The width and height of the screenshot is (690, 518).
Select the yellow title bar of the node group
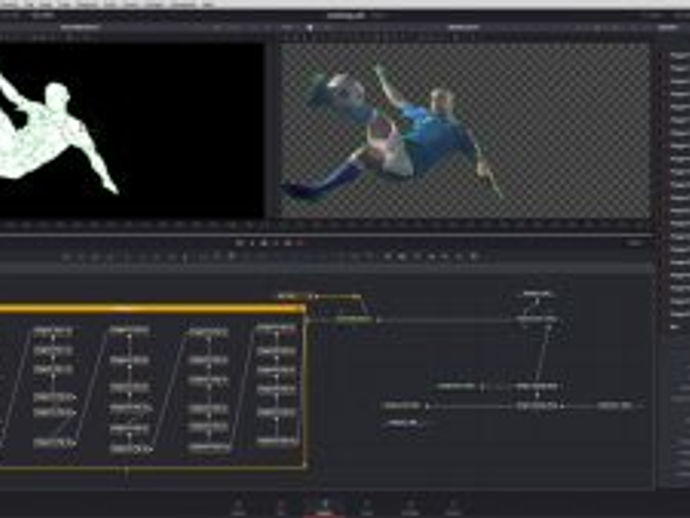[152, 309]
